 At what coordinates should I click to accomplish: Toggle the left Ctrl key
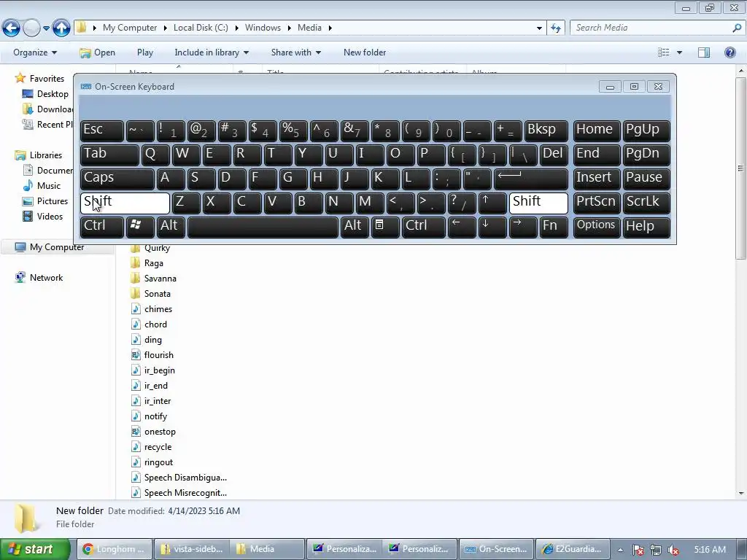pyautogui.click(x=102, y=227)
